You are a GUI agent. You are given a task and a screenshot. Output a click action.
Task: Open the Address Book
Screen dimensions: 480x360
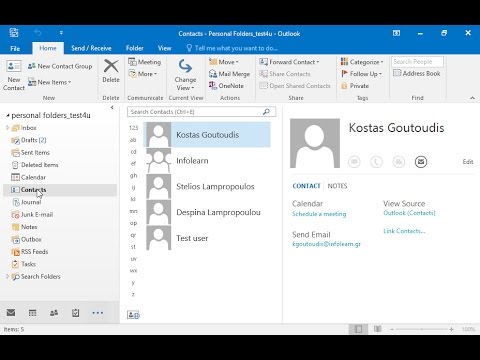[417, 73]
